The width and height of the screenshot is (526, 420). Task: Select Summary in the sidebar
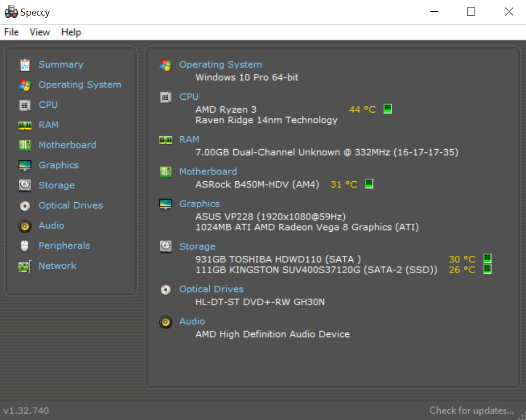(x=61, y=64)
